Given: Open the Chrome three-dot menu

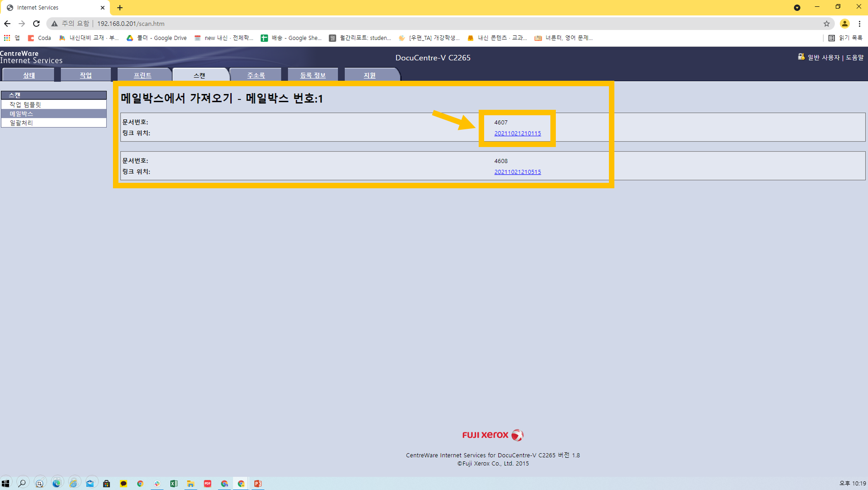Looking at the screenshot, I should pyautogui.click(x=859, y=24).
